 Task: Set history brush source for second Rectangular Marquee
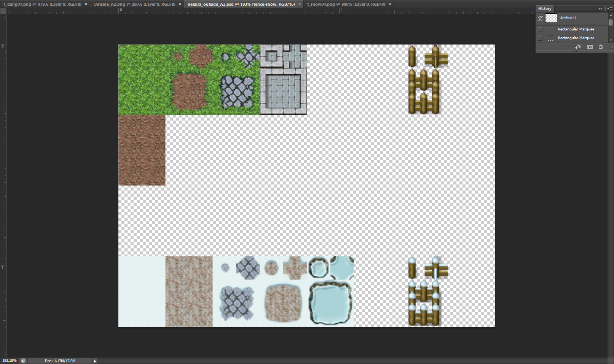click(x=540, y=38)
